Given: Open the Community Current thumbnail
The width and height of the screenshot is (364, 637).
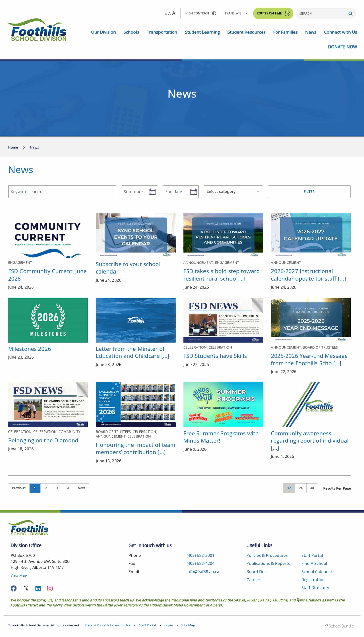Looking at the screenshot, I should pos(48,235).
